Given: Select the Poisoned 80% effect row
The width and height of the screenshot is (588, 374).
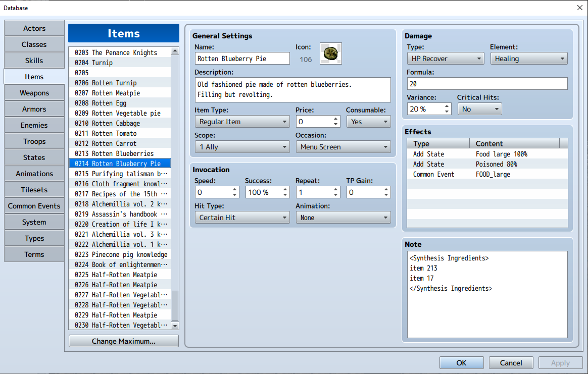Looking at the screenshot, I should (x=487, y=164).
